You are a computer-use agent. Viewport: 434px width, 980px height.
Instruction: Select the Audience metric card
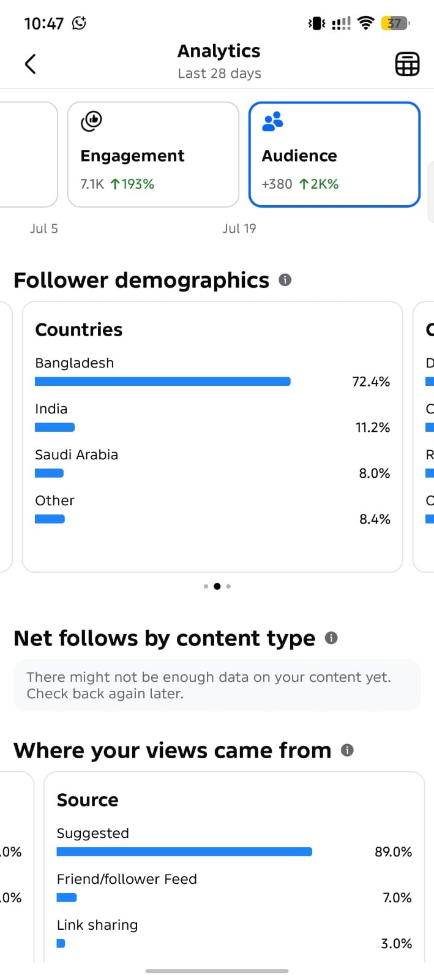point(334,154)
